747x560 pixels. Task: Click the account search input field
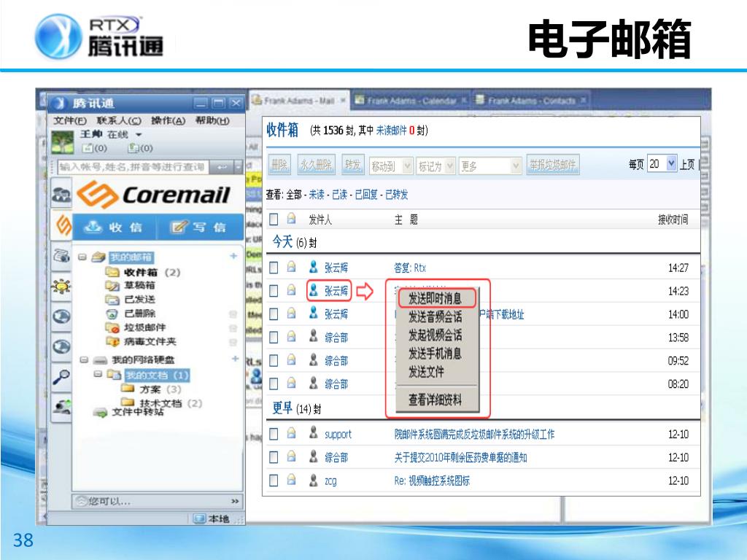click(133, 167)
